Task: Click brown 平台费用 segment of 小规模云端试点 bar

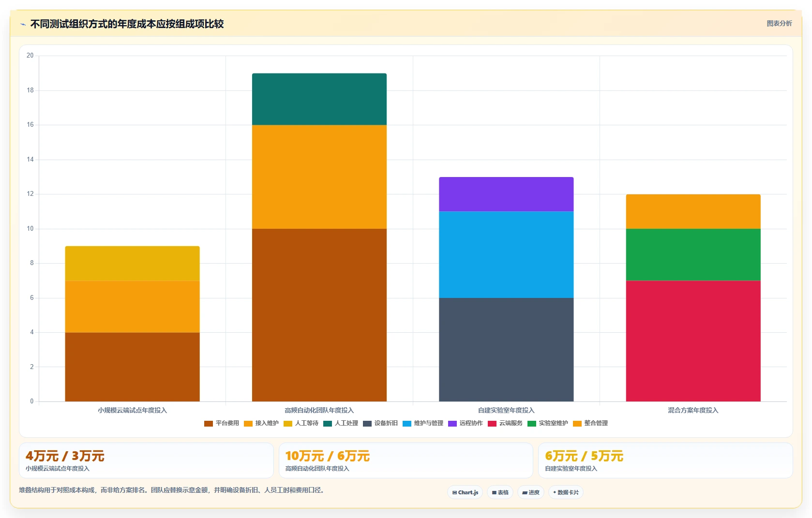Action: pos(132,367)
